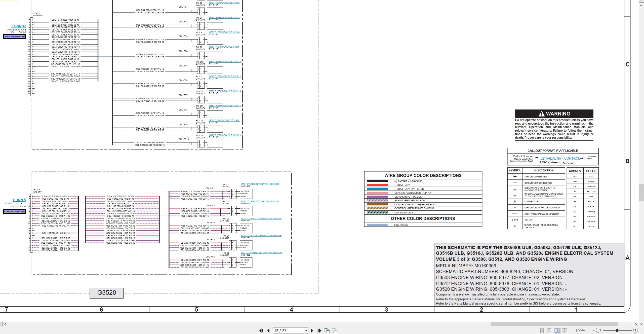Screen dimensions: 644x334
Task: Click the 'YELLOW' color abbreviation row
Action: click(x=583, y=192)
